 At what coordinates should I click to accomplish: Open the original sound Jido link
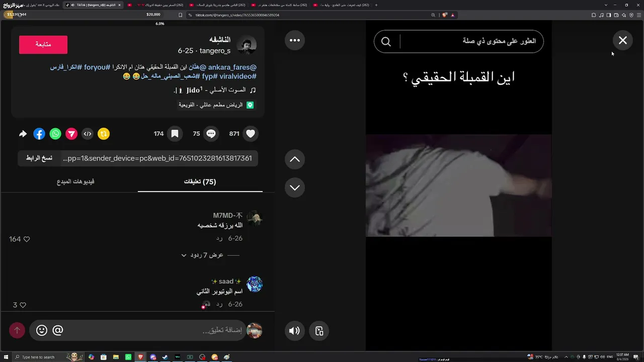point(215,90)
